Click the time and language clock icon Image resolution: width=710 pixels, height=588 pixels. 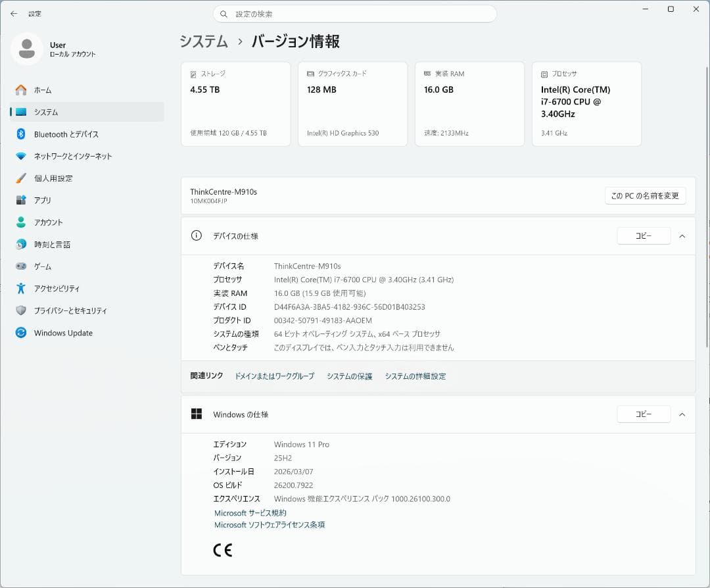pyautogui.click(x=21, y=244)
